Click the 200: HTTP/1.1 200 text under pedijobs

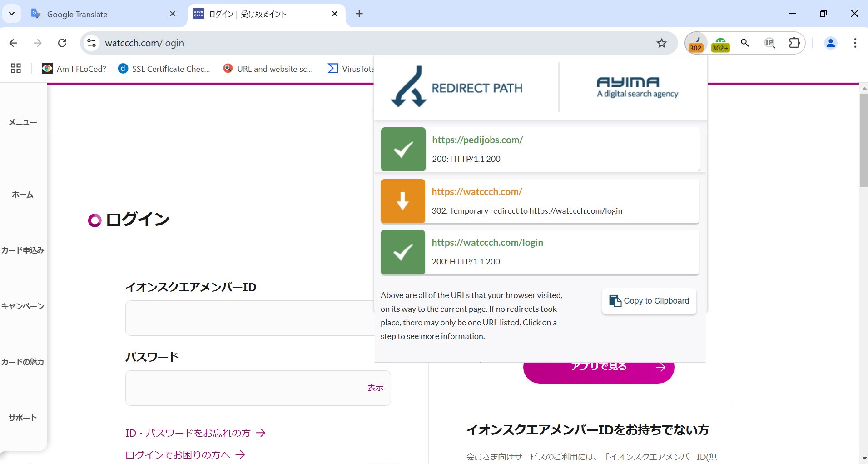[466, 159]
